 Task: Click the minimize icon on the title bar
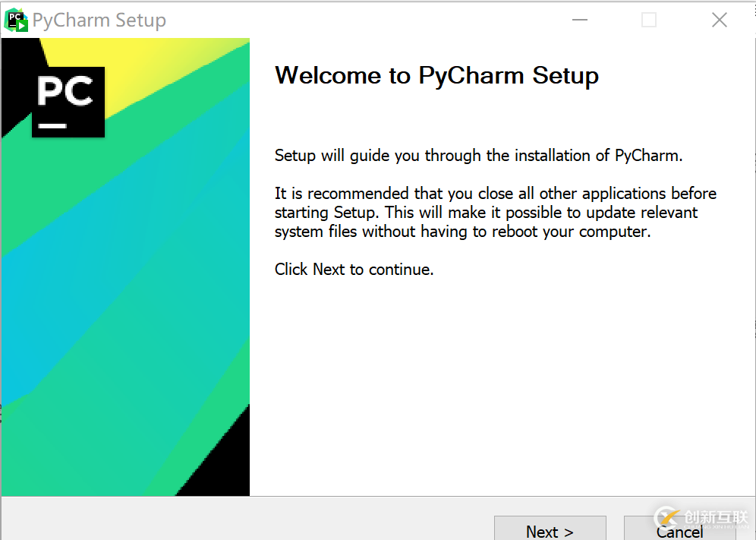coord(579,20)
